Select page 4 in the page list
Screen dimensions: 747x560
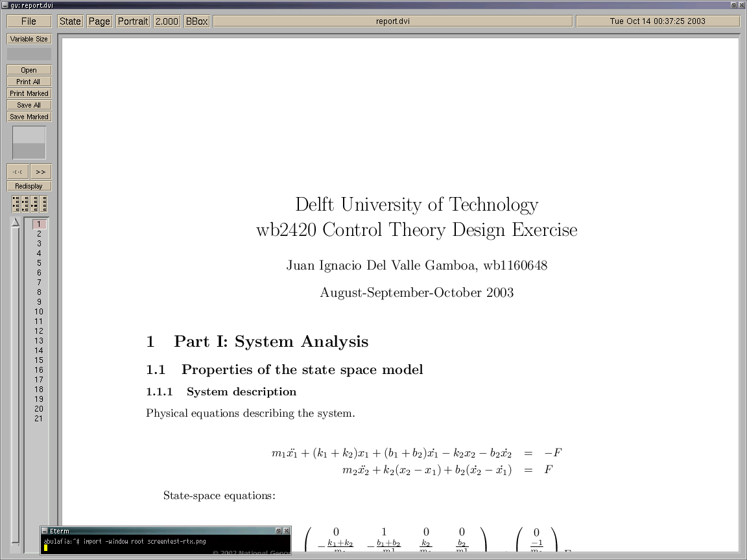pos(39,253)
